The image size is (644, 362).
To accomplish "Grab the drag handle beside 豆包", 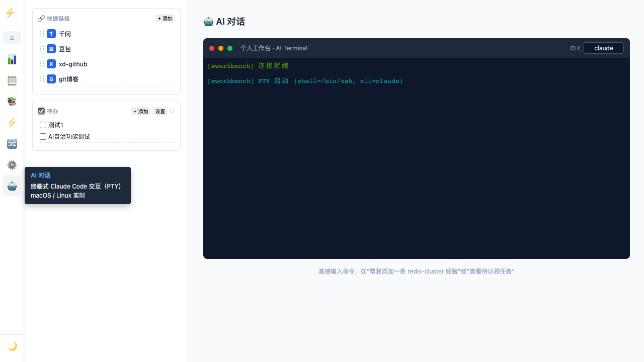I will click(42, 49).
